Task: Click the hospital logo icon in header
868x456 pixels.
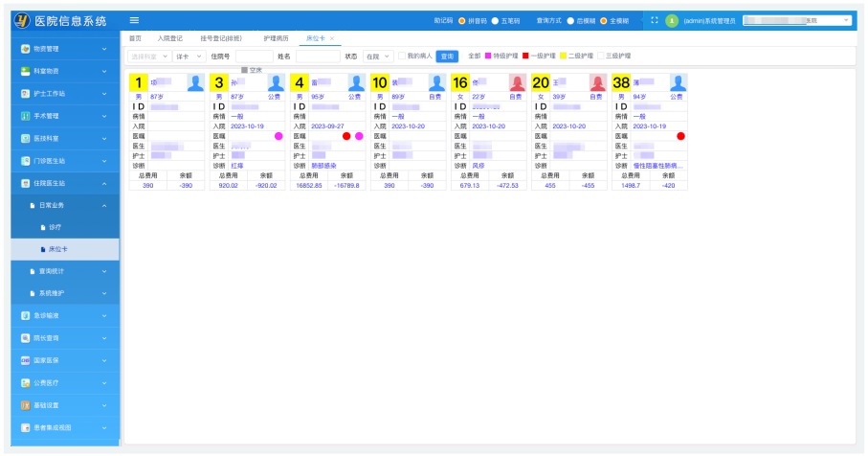Action: [22, 20]
